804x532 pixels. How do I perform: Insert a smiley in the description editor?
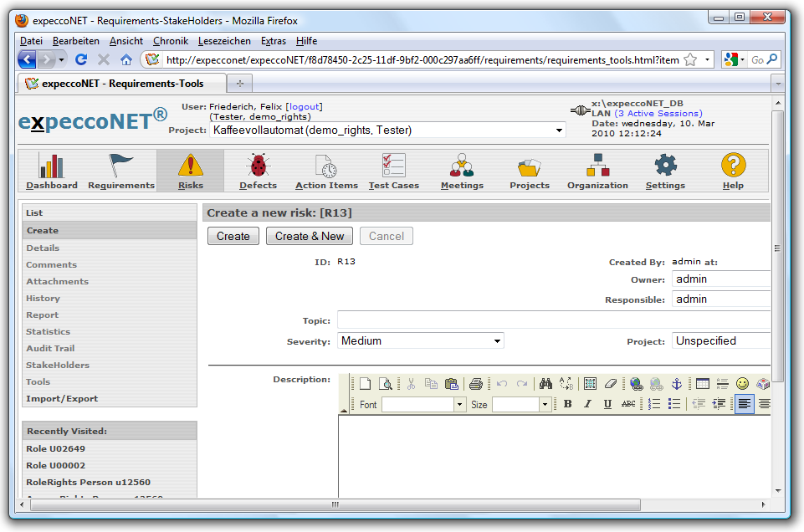pos(742,384)
